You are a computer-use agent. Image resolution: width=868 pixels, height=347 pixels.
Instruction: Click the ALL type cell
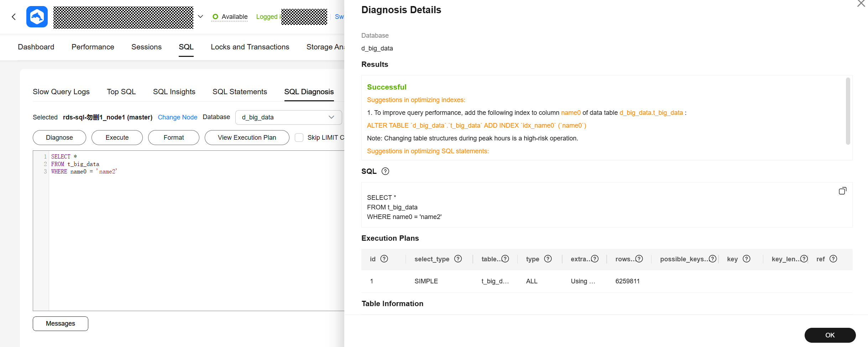tap(532, 281)
